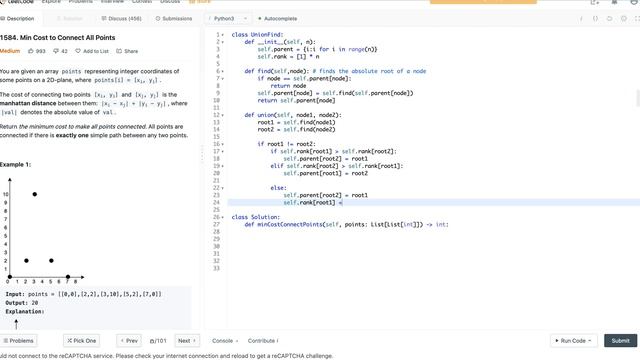This screenshot has height=360, width=640.
Task: Click the Share icon under problem title
Action: pyautogui.click(x=119, y=51)
